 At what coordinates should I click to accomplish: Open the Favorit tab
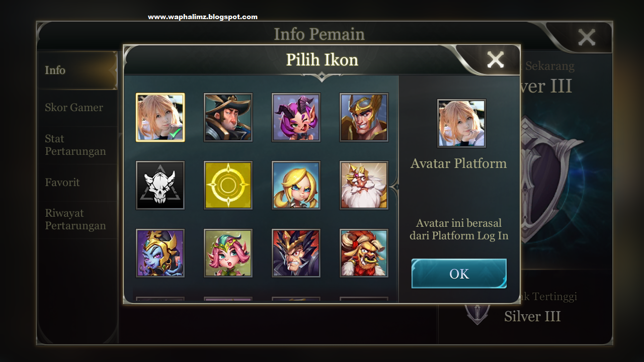[x=62, y=183]
